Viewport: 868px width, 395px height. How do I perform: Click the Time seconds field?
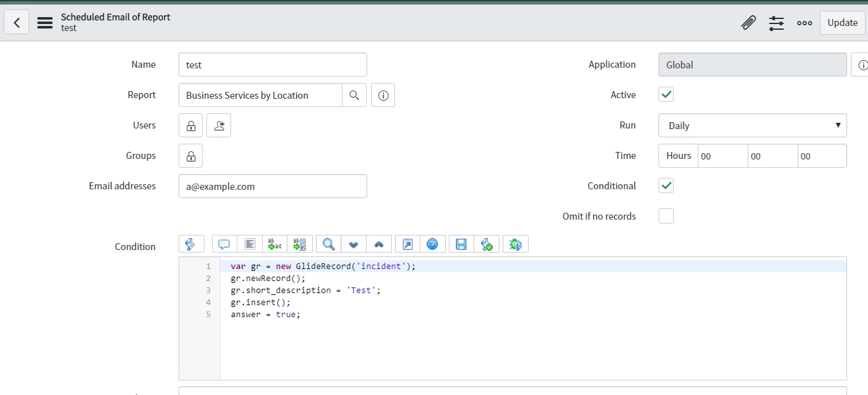click(x=822, y=156)
